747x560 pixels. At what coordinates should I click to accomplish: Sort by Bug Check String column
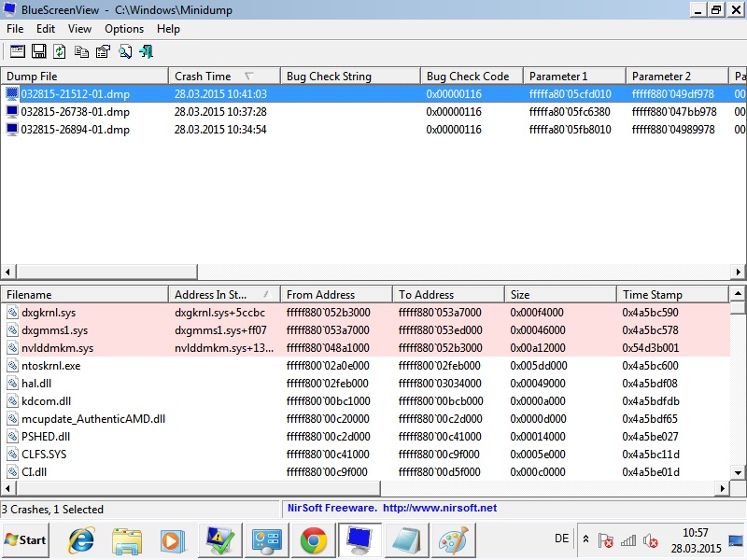pos(350,77)
